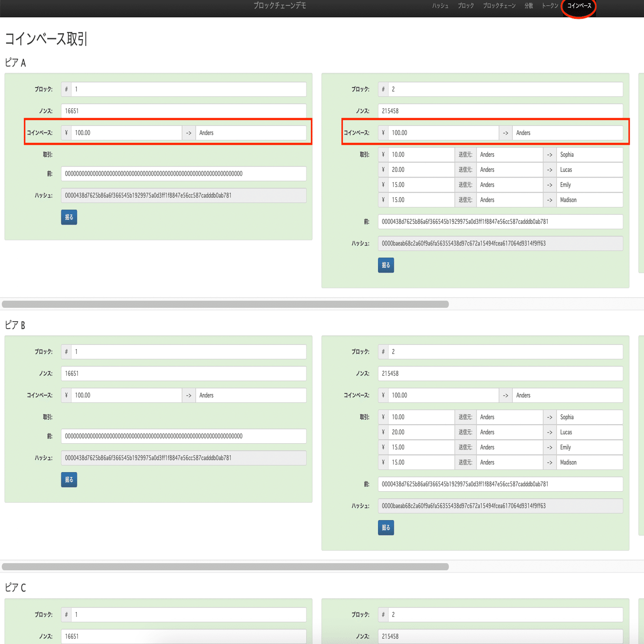The height and width of the screenshot is (644, 644).
Task: Edit Peer A block 1 coinbase amount
Action: click(x=127, y=133)
